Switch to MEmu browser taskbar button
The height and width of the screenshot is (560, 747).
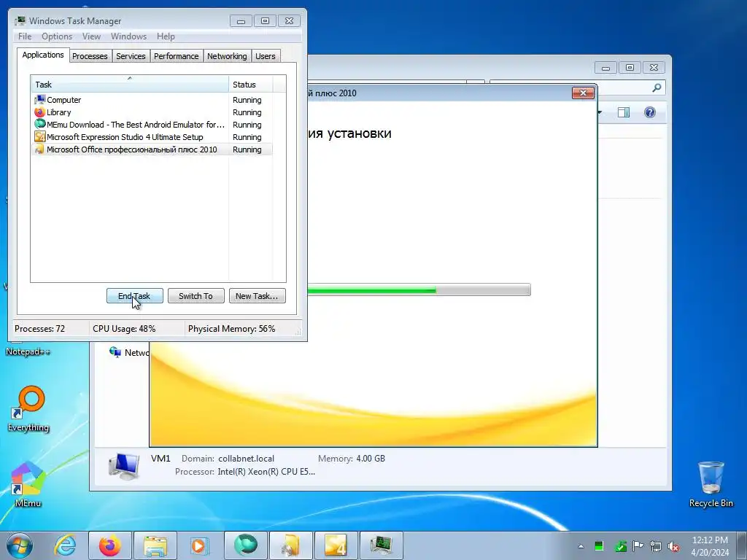tap(245, 545)
